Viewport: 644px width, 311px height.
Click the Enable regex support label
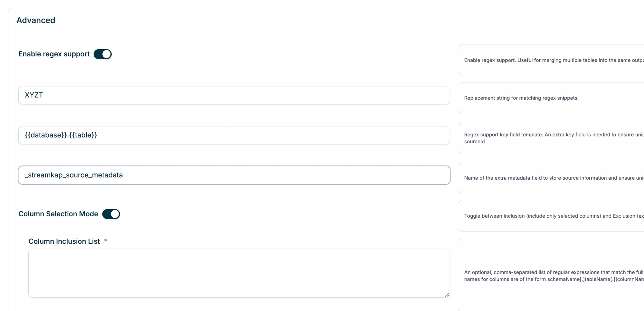coord(54,54)
